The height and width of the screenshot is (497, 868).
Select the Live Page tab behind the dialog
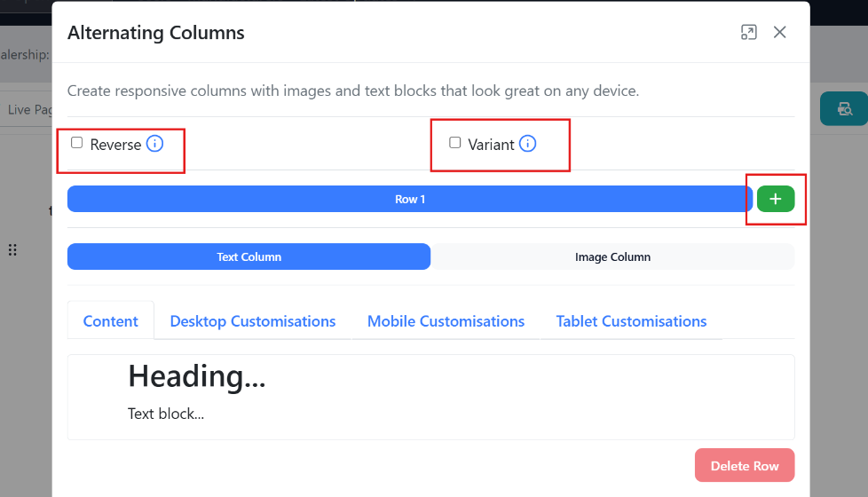(27, 109)
